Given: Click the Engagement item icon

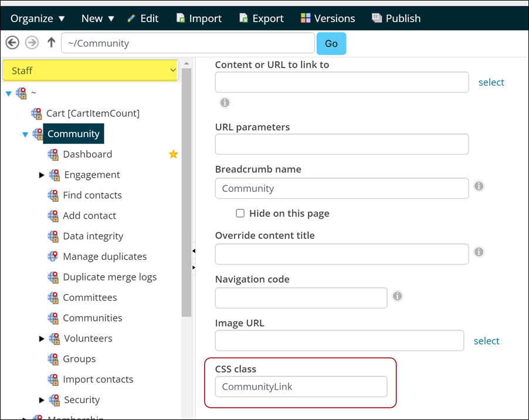Looking at the screenshot, I should pos(55,175).
